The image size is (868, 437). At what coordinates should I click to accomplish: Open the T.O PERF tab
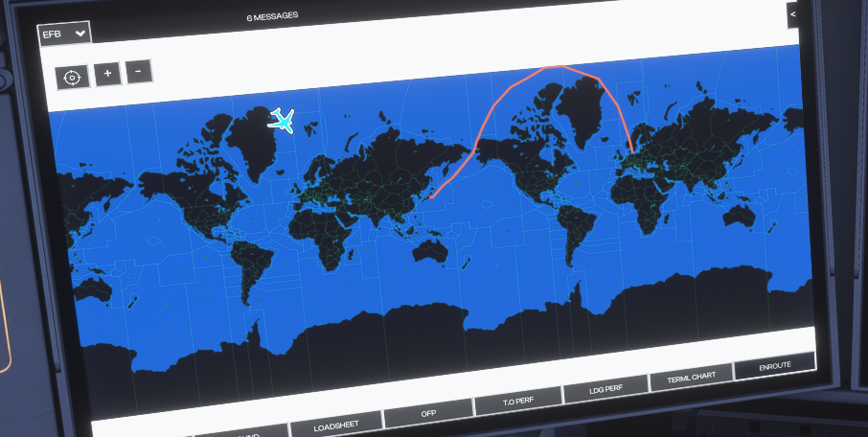517,401
